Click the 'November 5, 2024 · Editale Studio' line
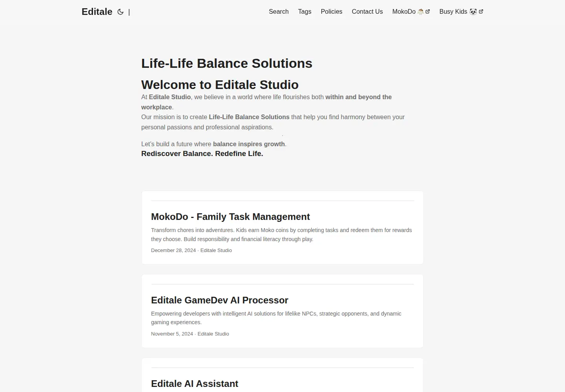The image size is (565, 392). pos(190,334)
